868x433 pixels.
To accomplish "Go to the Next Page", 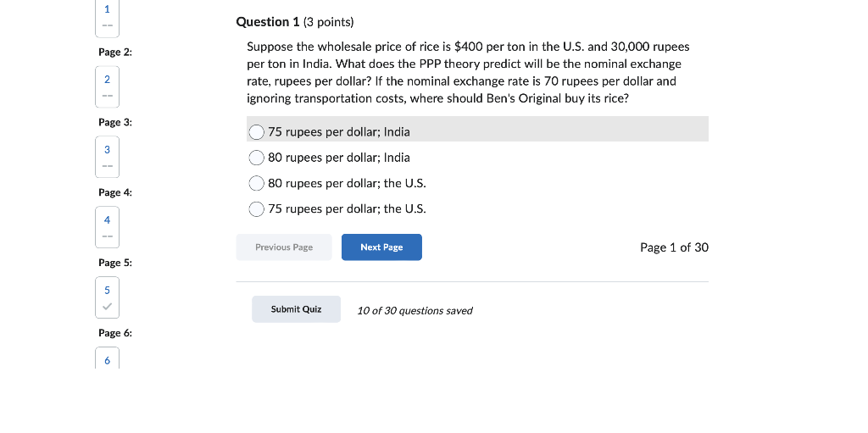I will click(381, 247).
